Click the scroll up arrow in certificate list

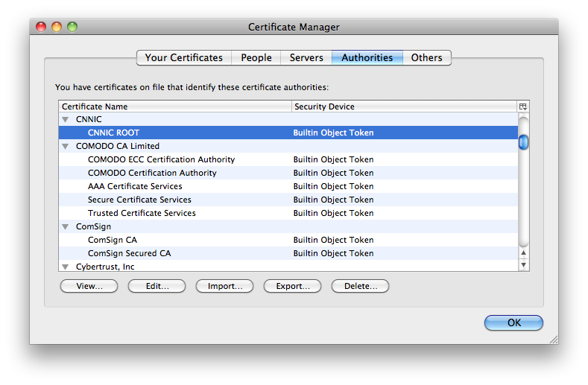(x=523, y=253)
